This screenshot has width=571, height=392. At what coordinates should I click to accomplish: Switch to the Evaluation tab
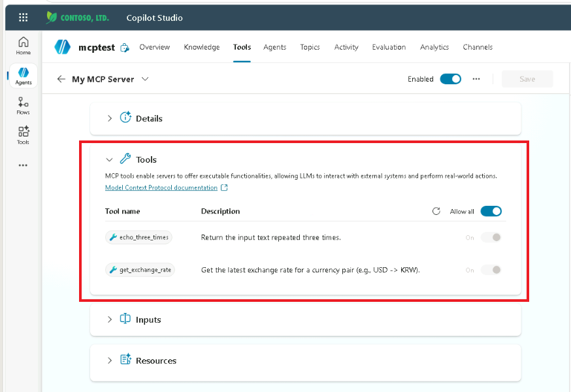[x=389, y=47]
